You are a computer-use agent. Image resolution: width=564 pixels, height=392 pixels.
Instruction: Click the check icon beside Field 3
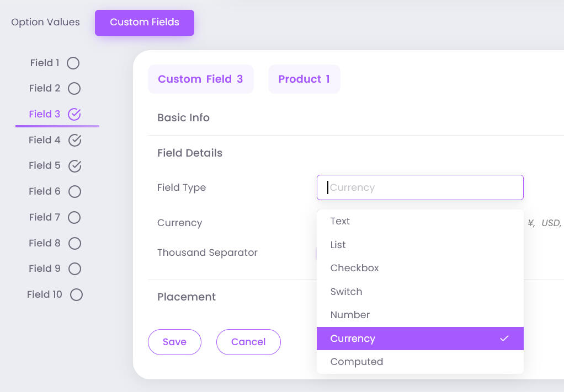72,114
